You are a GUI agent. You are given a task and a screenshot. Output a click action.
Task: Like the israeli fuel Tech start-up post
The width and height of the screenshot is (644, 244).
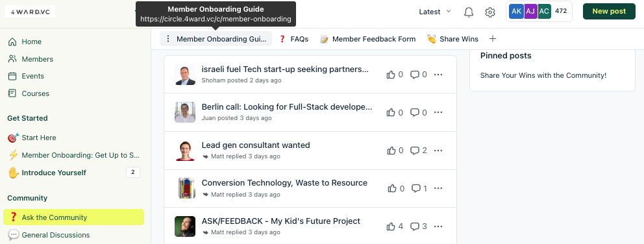point(391,75)
